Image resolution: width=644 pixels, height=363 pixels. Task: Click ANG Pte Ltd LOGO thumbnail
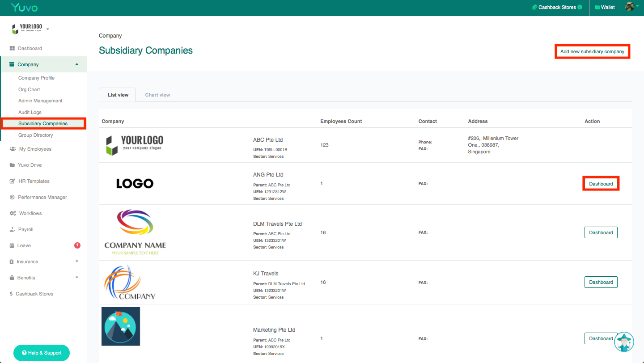pyautogui.click(x=135, y=183)
